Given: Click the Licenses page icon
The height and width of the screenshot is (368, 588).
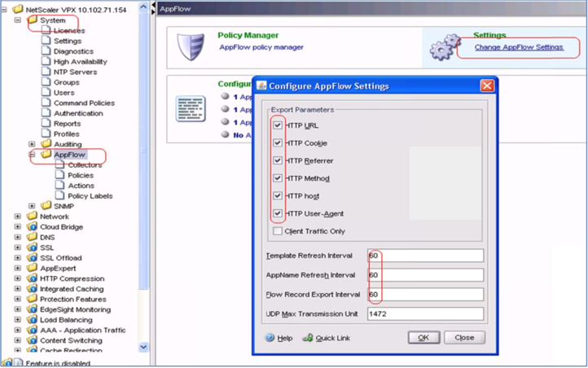Looking at the screenshot, I should coord(46,30).
